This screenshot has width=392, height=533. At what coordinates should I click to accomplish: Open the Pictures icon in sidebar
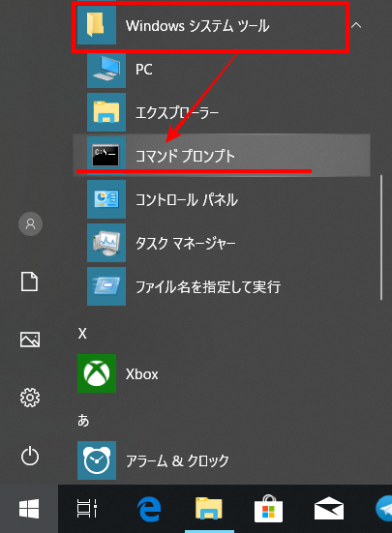point(30,340)
